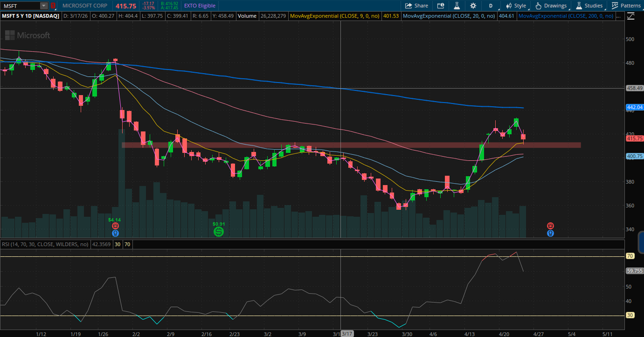The image size is (644, 337).
Task: Click the Low value L: 397.75
Action: tap(153, 16)
